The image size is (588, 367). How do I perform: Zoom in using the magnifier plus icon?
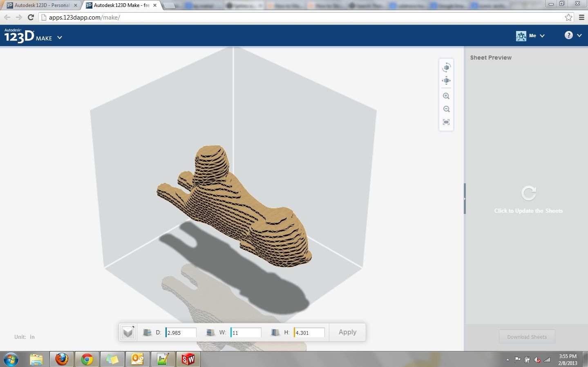(x=446, y=96)
